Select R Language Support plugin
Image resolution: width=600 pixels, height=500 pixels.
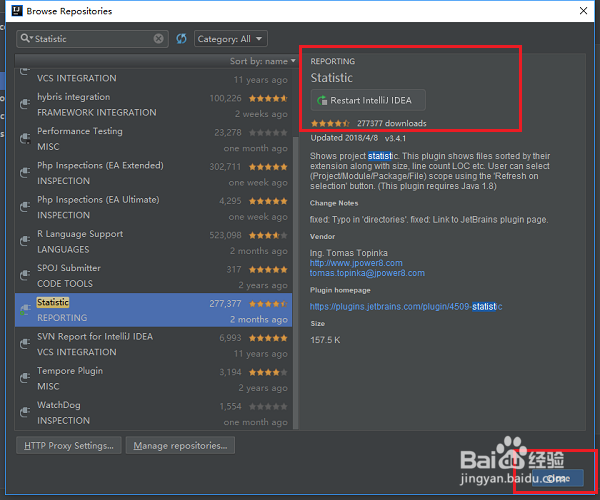(x=153, y=241)
